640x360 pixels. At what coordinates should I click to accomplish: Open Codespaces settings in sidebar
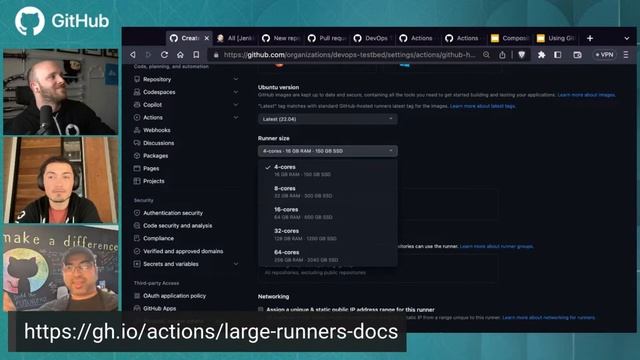point(159,92)
